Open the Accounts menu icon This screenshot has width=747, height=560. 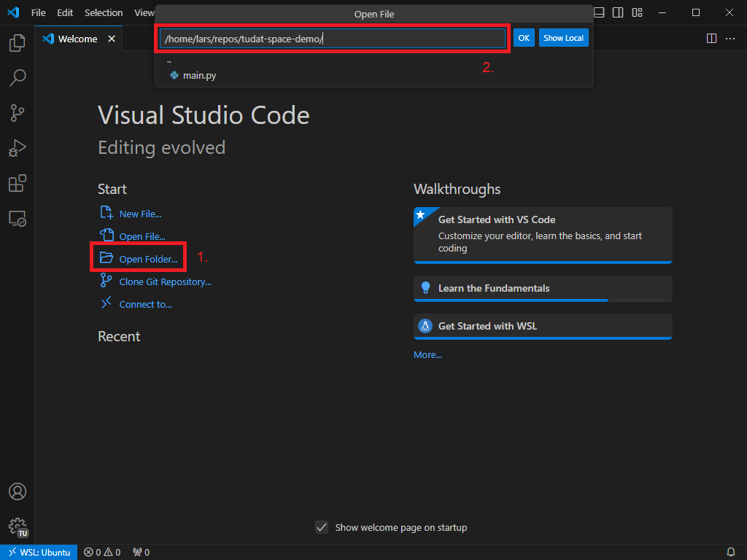(18, 491)
